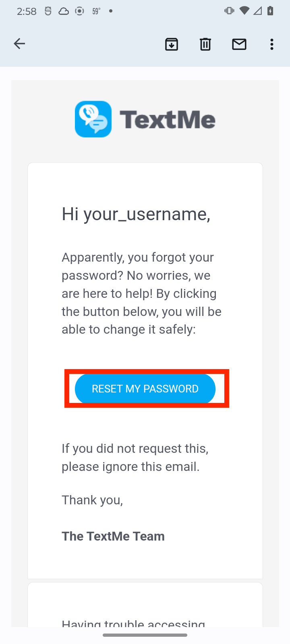Delete the email with the trash icon
Image resolution: width=290 pixels, height=644 pixels.
coord(205,44)
